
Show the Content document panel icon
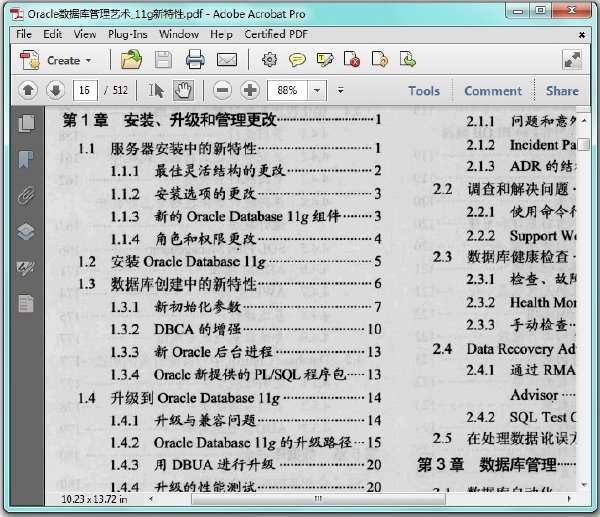point(26,304)
